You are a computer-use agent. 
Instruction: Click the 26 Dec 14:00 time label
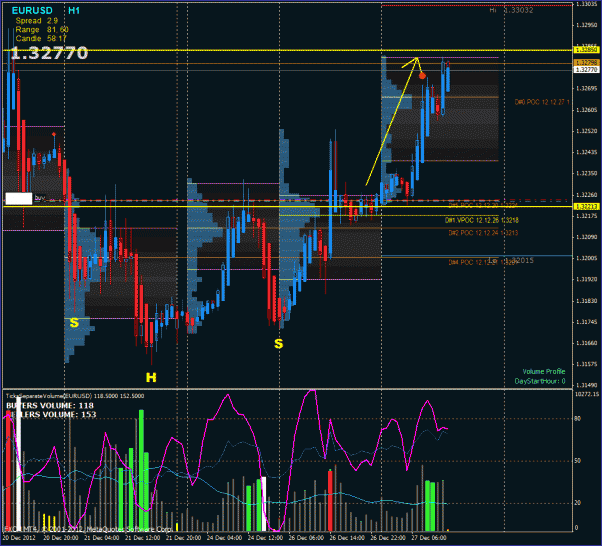(347, 538)
